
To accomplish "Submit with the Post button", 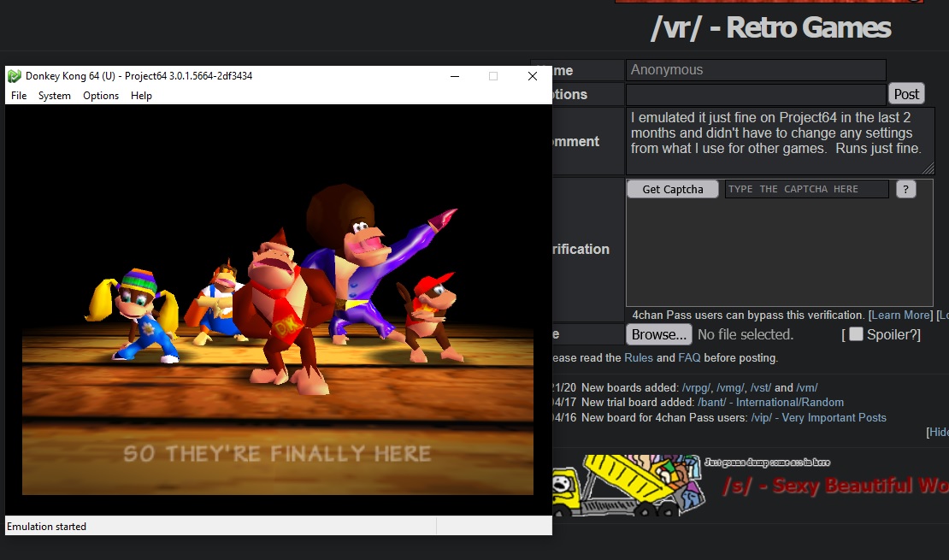I will [x=906, y=94].
